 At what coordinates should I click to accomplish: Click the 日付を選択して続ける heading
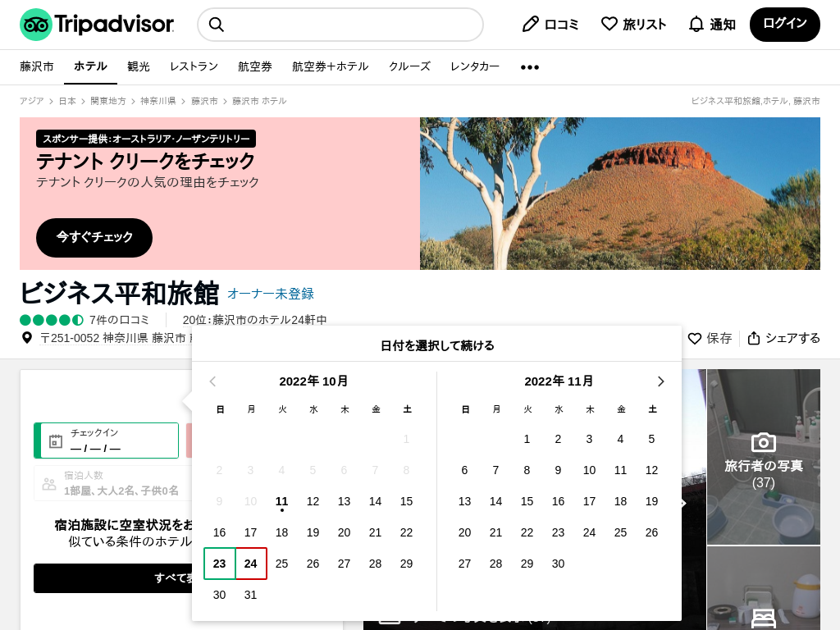[x=437, y=345]
